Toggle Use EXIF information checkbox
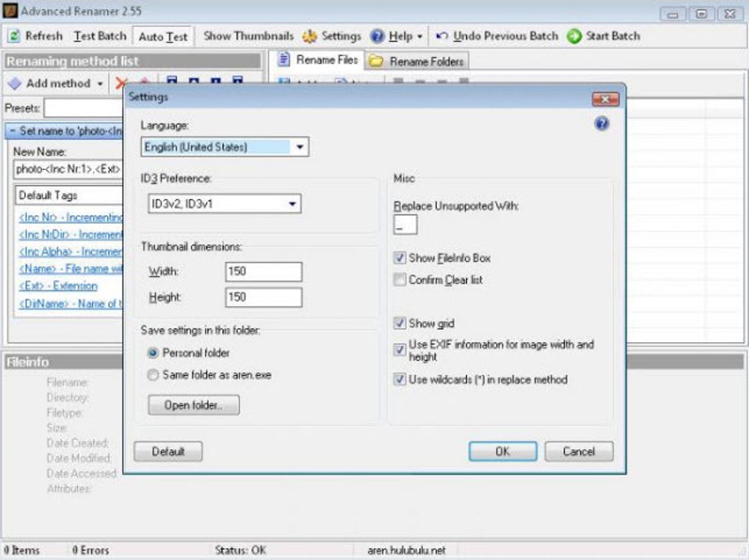Image resolution: width=749 pixels, height=560 pixels. coord(399,350)
